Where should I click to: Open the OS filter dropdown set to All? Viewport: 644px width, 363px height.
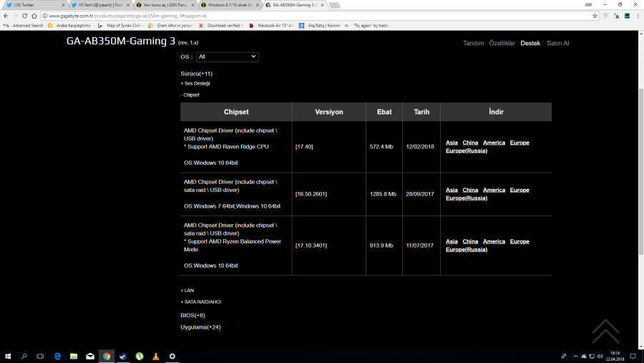click(227, 57)
